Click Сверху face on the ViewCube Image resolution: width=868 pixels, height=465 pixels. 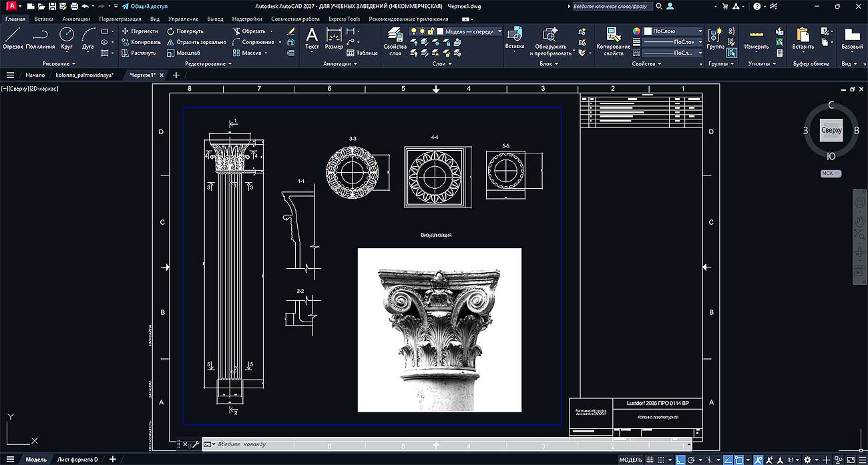[x=831, y=130]
